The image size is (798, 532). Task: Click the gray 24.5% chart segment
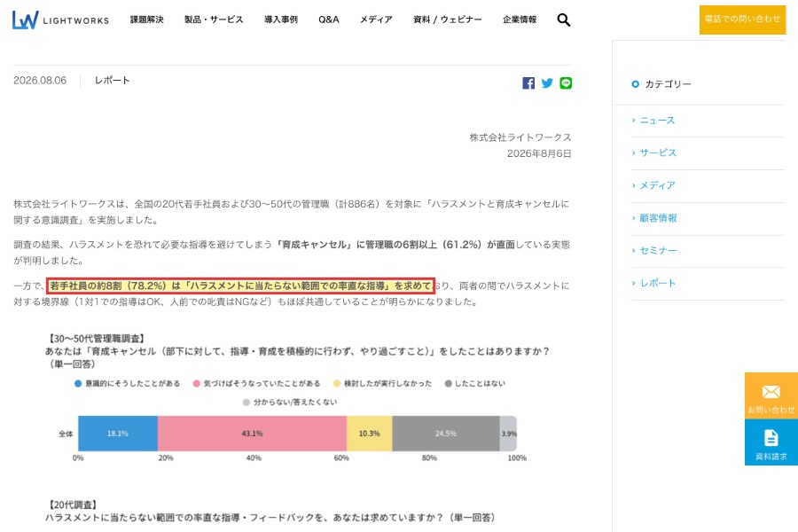click(446, 434)
